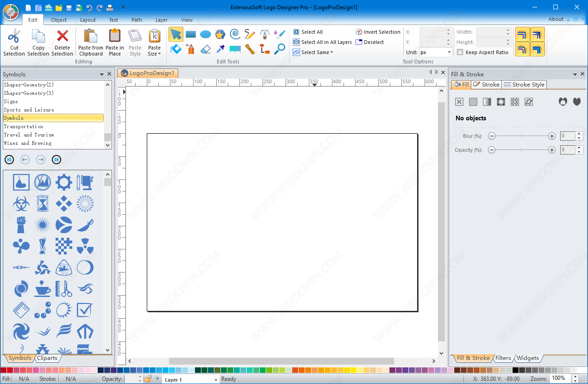
Task: Go to last symbols page
Action: click(56, 160)
